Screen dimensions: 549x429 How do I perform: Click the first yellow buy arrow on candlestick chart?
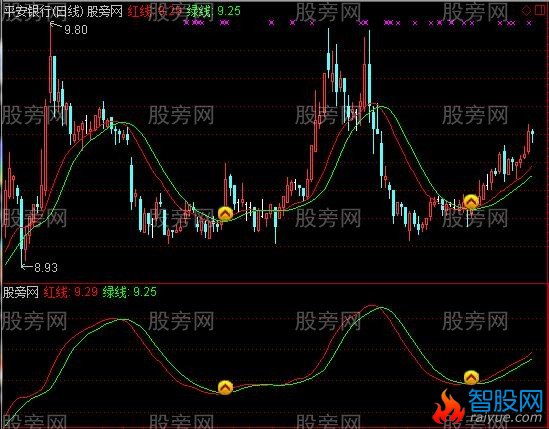coord(225,213)
